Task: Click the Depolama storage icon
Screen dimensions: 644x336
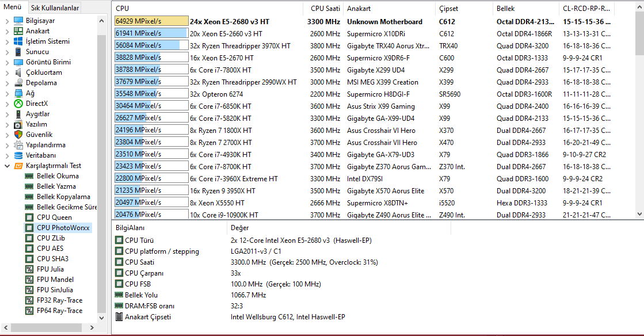Action: 18,83
